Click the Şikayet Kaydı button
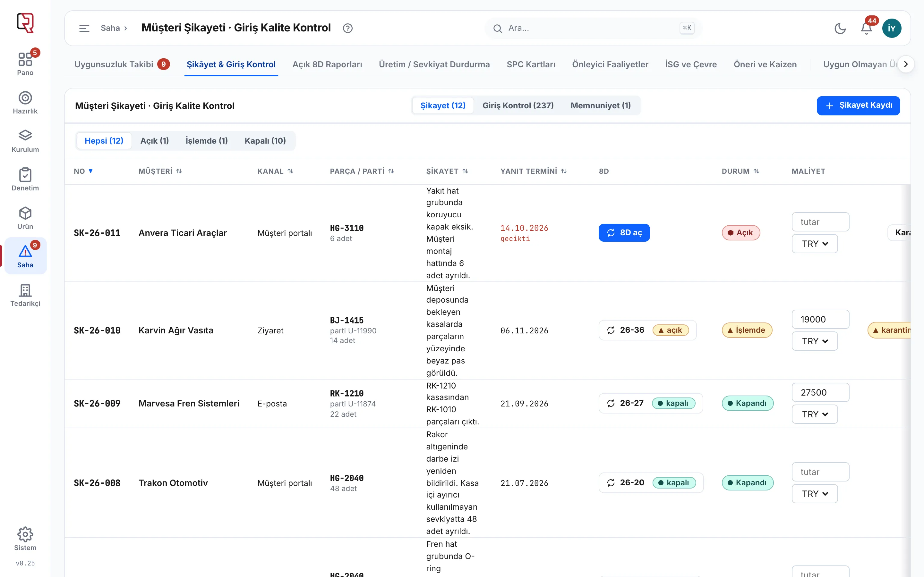This screenshot has height=577, width=924. click(858, 105)
